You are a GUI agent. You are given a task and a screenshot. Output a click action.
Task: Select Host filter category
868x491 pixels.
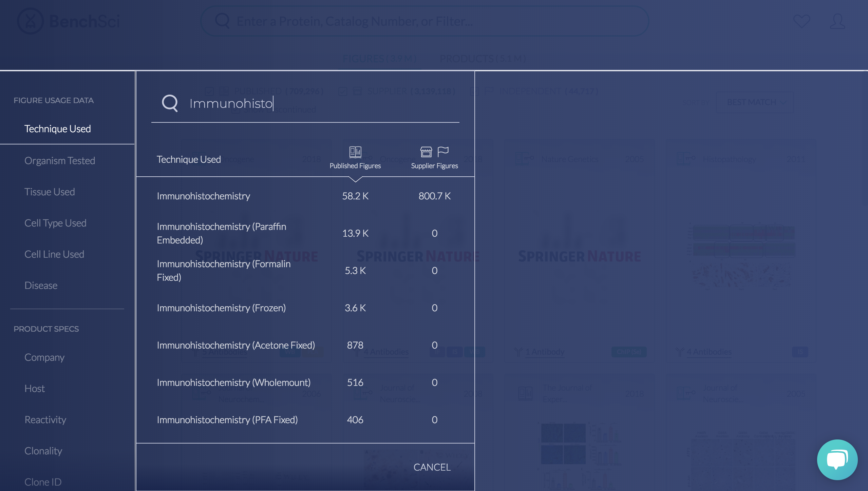pyautogui.click(x=35, y=388)
